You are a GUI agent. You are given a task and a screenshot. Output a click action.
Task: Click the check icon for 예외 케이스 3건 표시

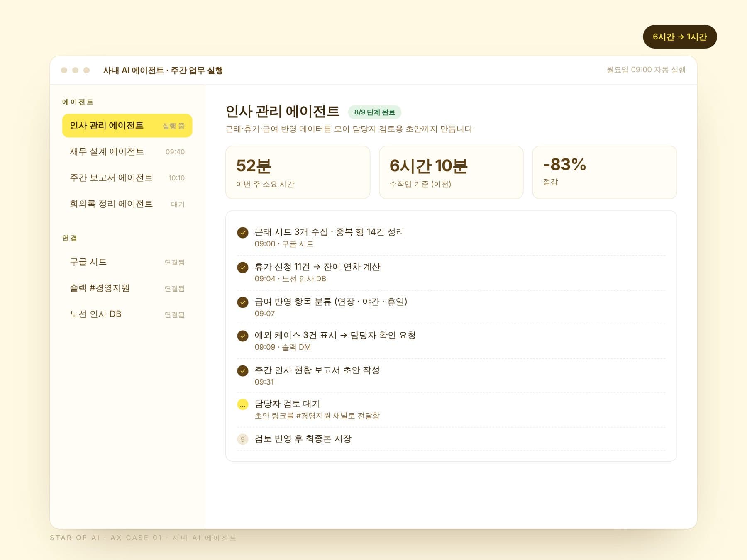click(x=243, y=336)
